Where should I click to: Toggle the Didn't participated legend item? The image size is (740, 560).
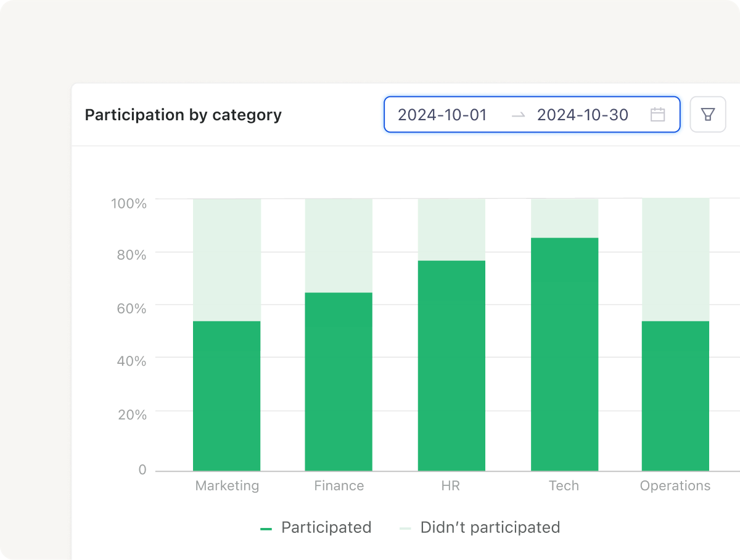pos(480,528)
